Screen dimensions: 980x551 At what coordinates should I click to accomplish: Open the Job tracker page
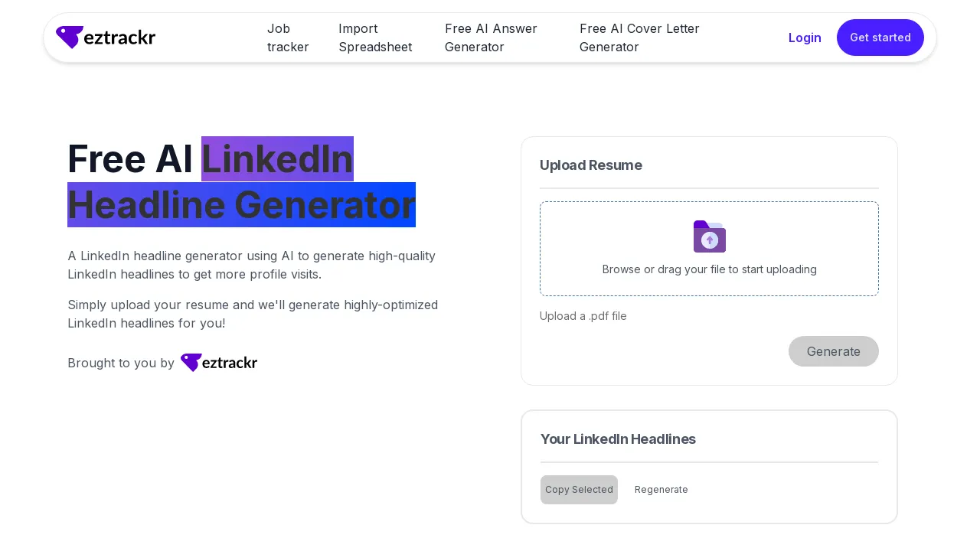pos(288,37)
